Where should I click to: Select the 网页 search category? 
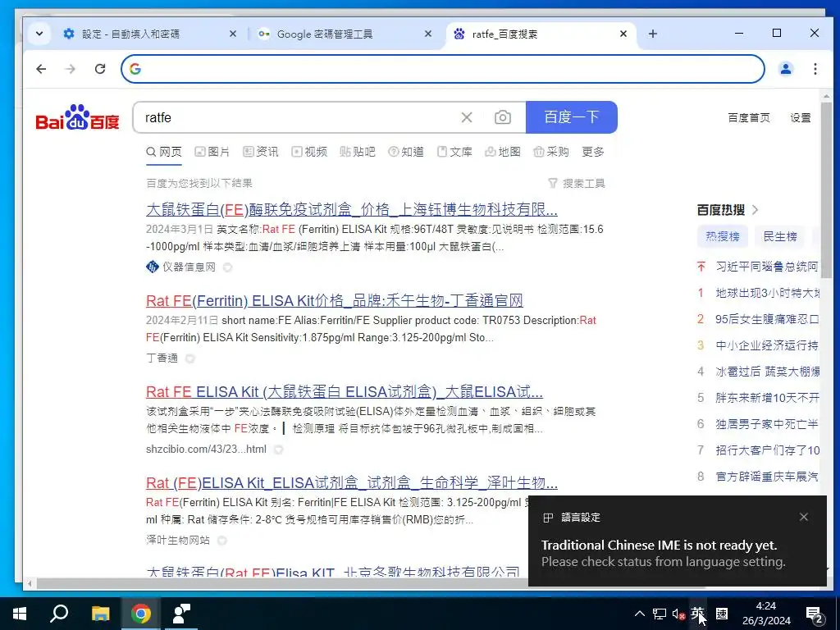pos(164,152)
